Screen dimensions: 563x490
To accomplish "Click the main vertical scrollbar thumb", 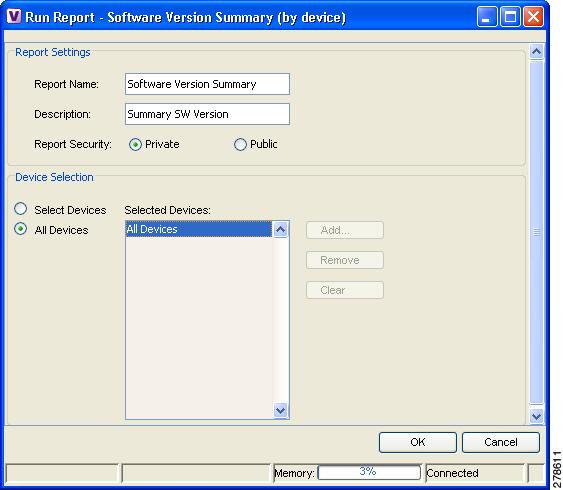I will (x=536, y=232).
